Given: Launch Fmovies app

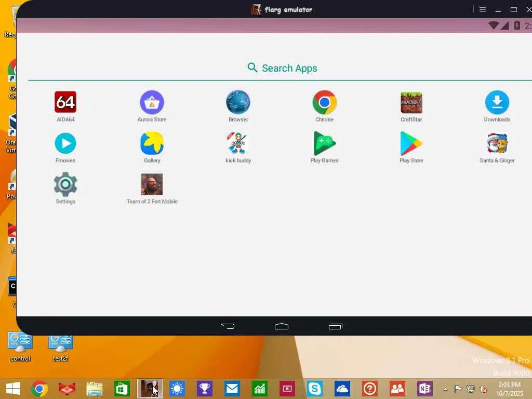Looking at the screenshot, I should [65, 143].
